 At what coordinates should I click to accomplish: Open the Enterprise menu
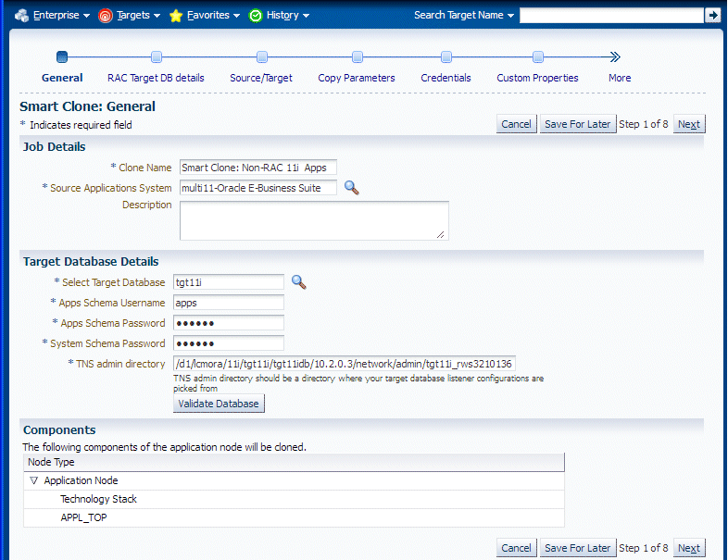(x=61, y=16)
